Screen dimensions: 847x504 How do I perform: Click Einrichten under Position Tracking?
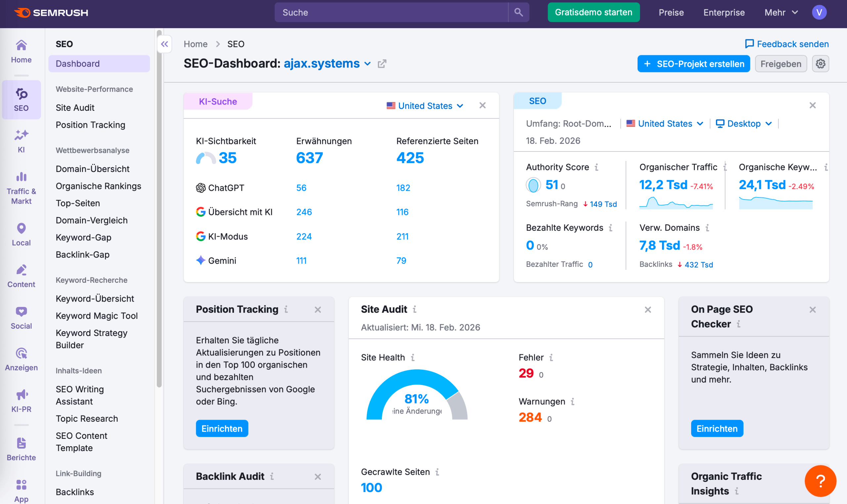pyautogui.click(x=222, y=428)
